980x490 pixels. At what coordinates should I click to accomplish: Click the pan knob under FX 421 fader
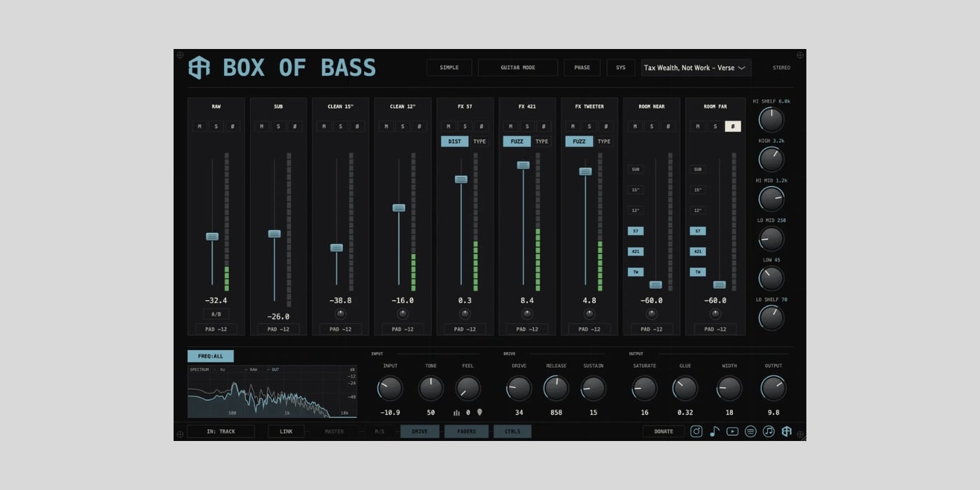pyautogui.click(x=527, y=314)
